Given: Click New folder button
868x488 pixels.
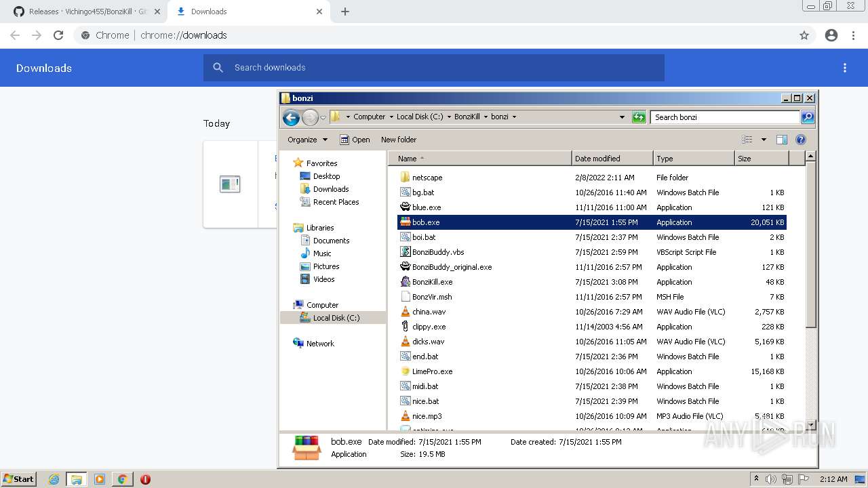Looking at the screenshot, I should [399, 140].
